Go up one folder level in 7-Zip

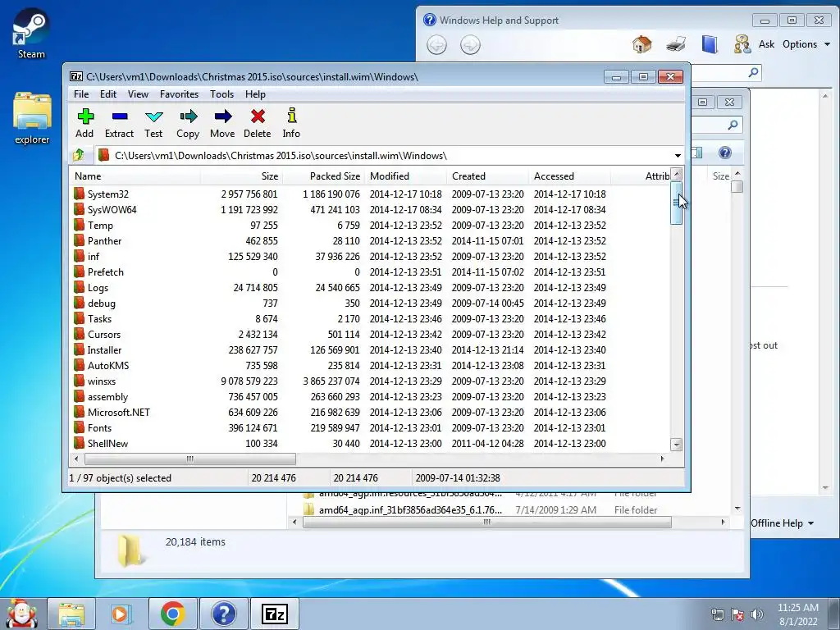point(79,155)
